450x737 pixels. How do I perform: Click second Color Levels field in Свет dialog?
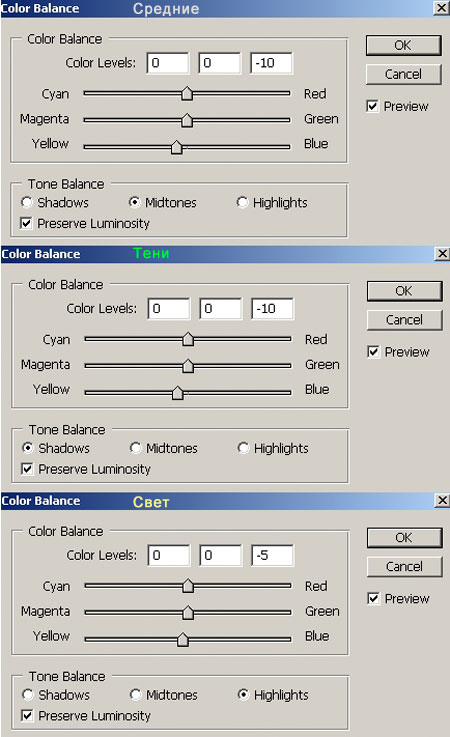221,556
